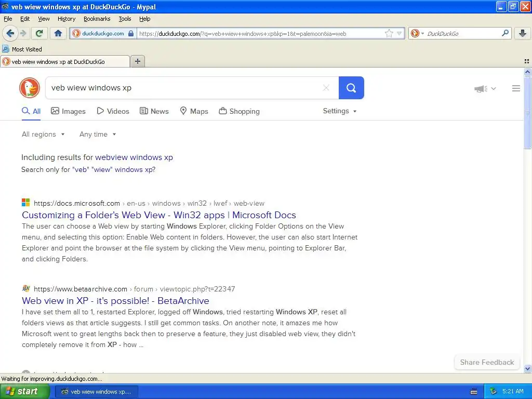
Task: Select the 'veb wiew windows xp' browser tab
Action: [x=65, y=61]
